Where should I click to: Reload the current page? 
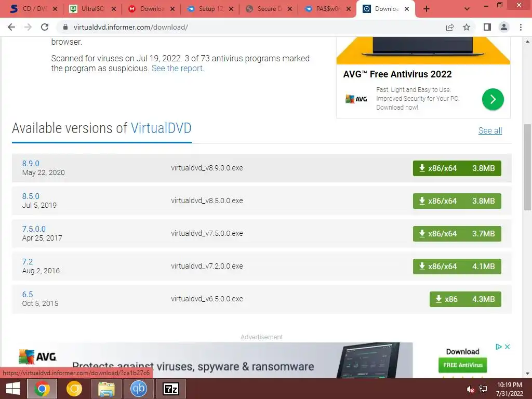pos(45,27)
